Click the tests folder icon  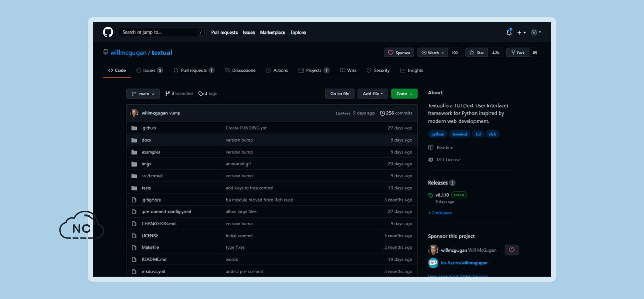click(x=134, y=188)
